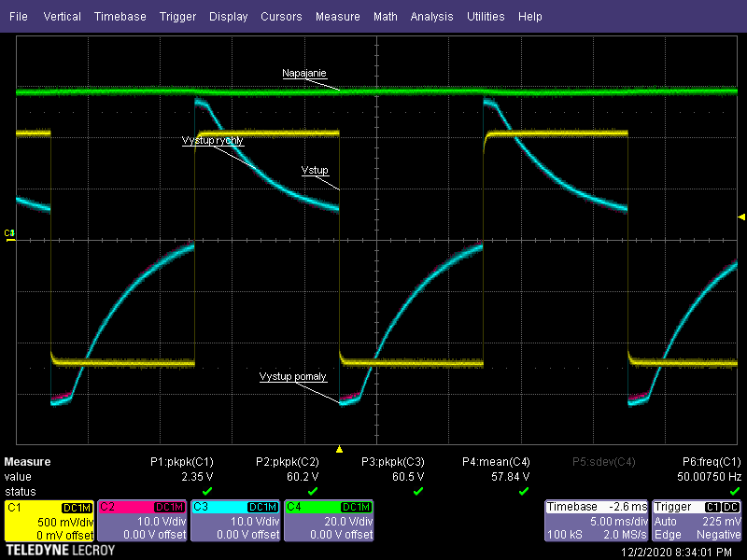Open the Display menu
The image size is (747, 560).
tap(228, 17)
